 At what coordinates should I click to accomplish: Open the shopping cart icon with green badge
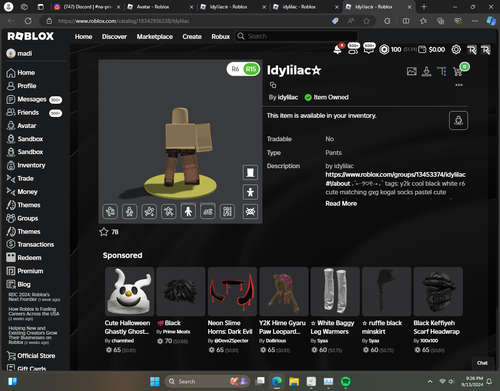(x=458, y=71)
